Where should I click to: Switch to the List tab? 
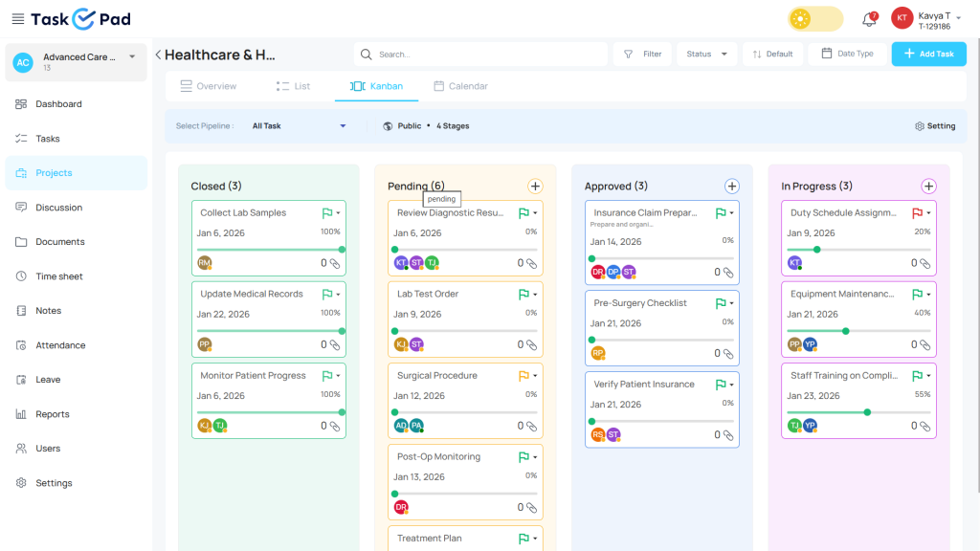pyautogui.click(x=293, y=86)
